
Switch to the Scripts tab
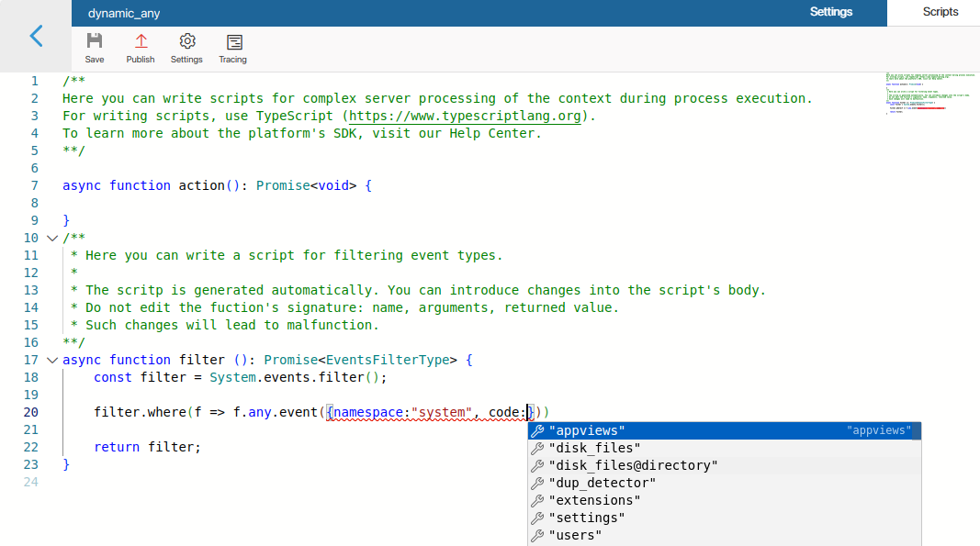tap(941, 12)
